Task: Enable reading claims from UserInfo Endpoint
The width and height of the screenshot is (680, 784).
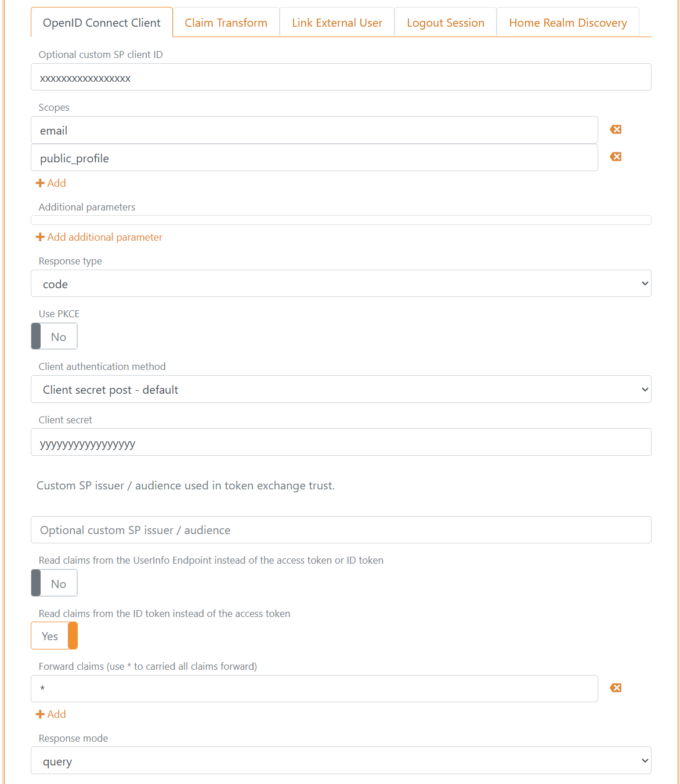Action: (x=54, y=583)
